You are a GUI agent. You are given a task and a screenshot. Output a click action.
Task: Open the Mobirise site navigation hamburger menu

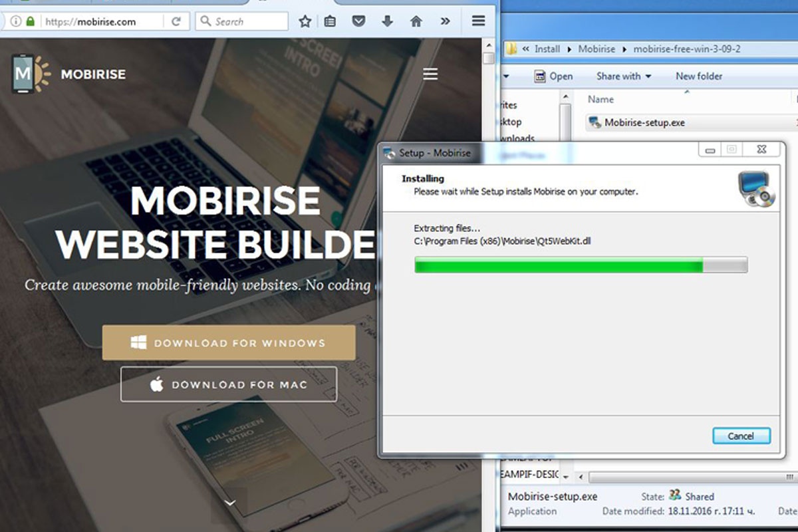click(x=430, y=74)
